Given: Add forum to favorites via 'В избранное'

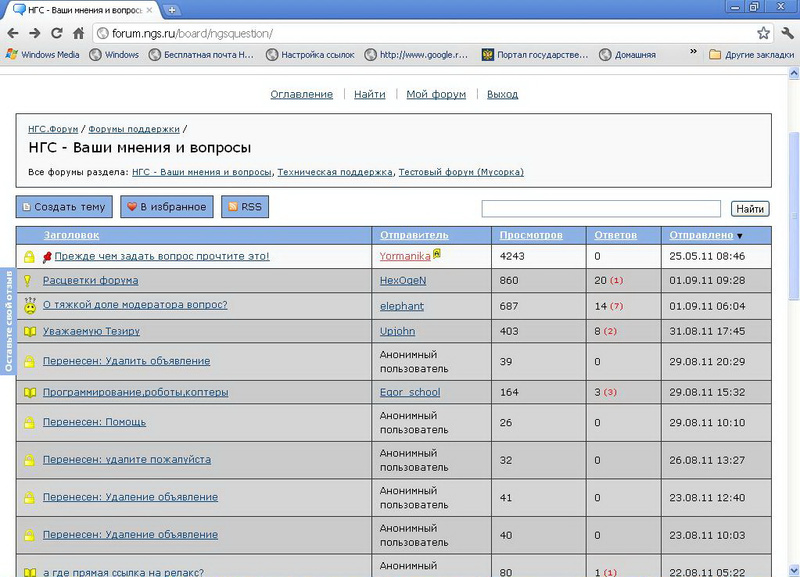Looking at the screenshot, I should pyautogui.click(x=166, y=207).
